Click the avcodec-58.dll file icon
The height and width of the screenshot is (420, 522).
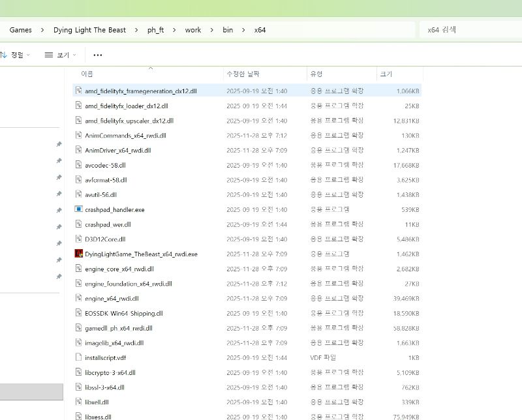(x=78, y=165)
